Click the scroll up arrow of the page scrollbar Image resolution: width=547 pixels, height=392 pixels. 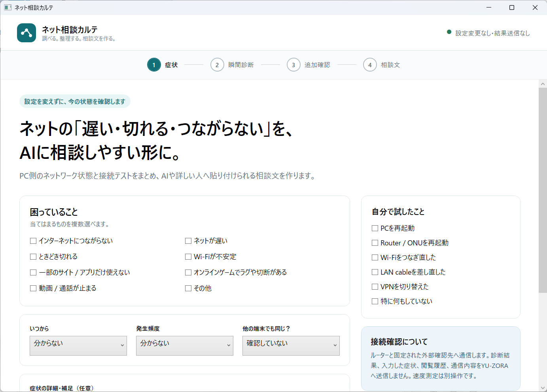[543, 84]
